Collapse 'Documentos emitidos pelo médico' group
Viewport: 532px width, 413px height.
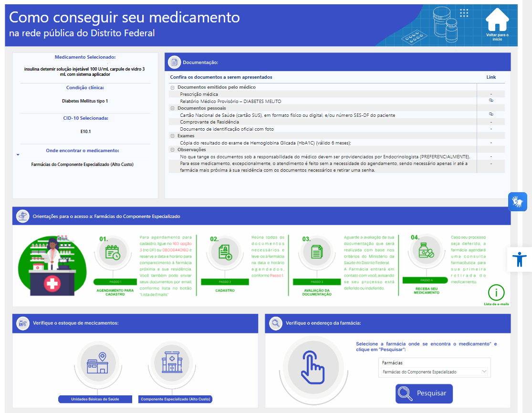click(x=172, y=87)
